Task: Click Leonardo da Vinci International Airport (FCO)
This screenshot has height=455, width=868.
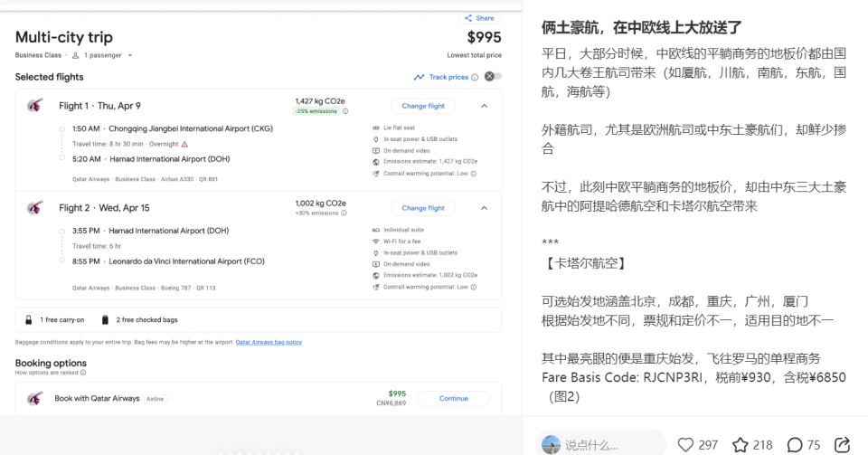Action: click(186, 261)
